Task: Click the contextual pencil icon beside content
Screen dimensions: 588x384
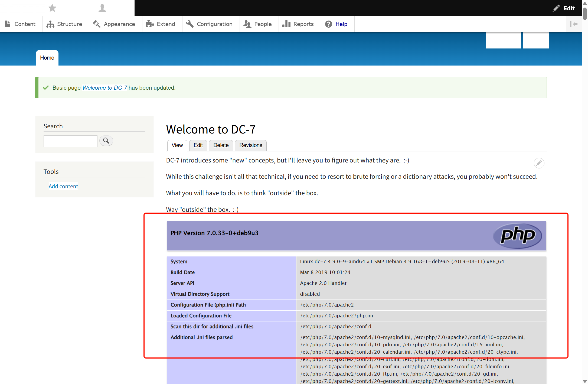Action: [x=539, y=163]
